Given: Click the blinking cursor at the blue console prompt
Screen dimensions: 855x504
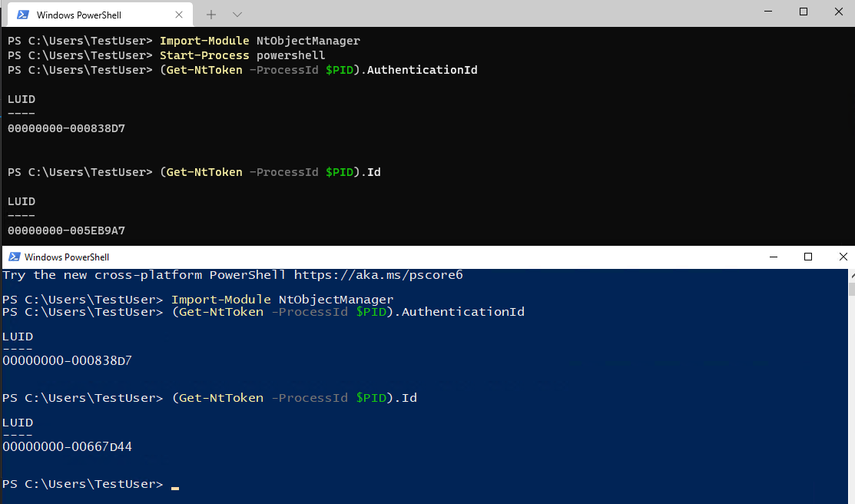Looking at the screenshot, I should (175, 488).
